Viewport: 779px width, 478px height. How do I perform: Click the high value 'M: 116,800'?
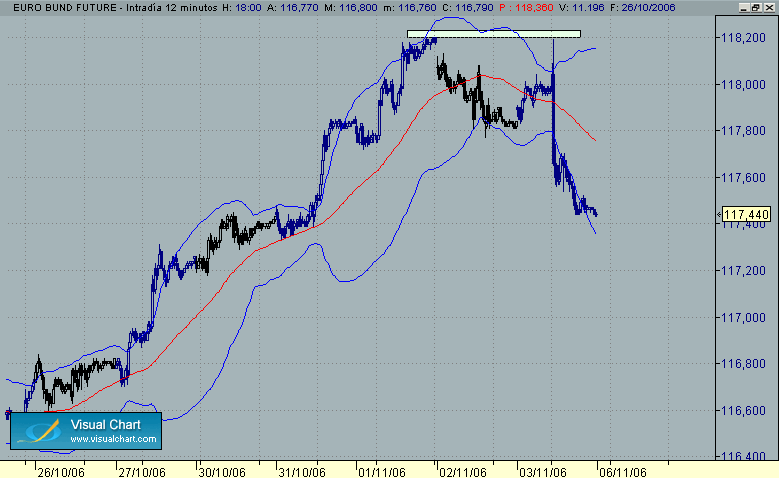(x=351, y=7)
